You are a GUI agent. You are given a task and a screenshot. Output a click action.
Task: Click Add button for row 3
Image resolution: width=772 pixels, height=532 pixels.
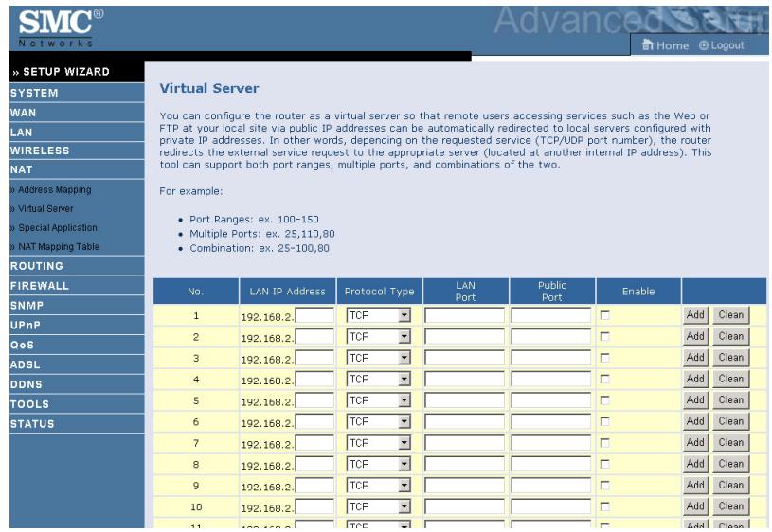coord(695,357)
